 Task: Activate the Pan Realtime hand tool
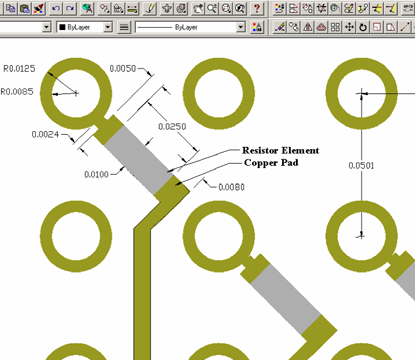tap(198, 8)
